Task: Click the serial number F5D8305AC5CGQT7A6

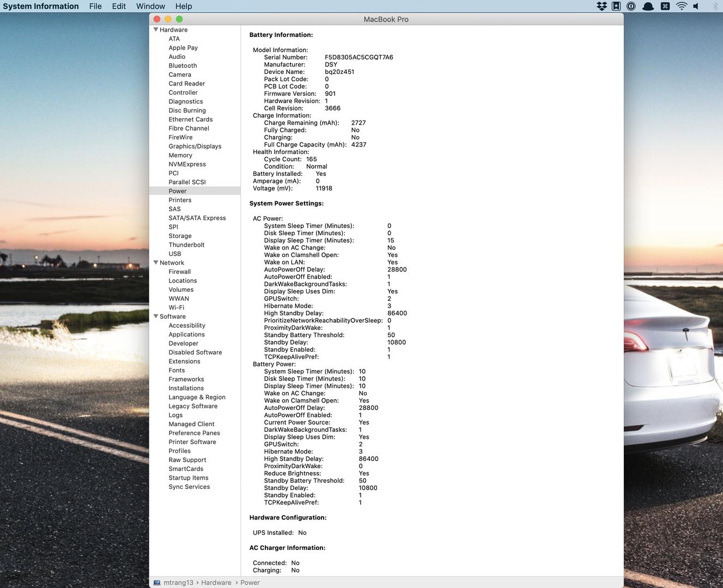Action: click(x=359, y=57)
